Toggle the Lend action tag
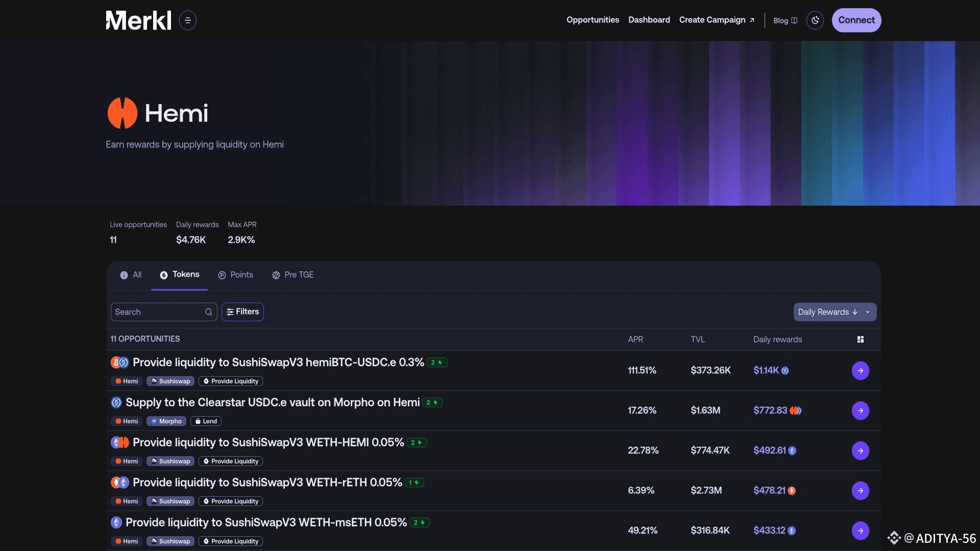The height and width of the screenshot is (551, 980). pos(206,421)
